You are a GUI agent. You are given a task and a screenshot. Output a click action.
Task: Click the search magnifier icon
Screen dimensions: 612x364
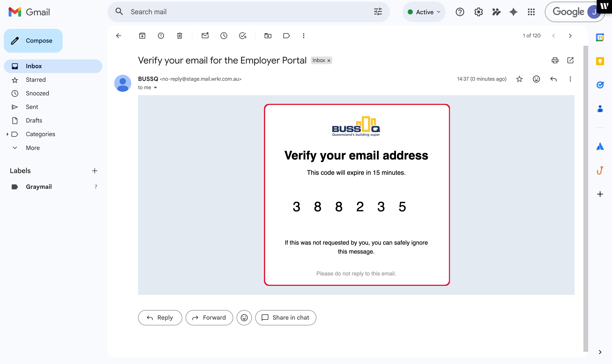pos(119,12)
